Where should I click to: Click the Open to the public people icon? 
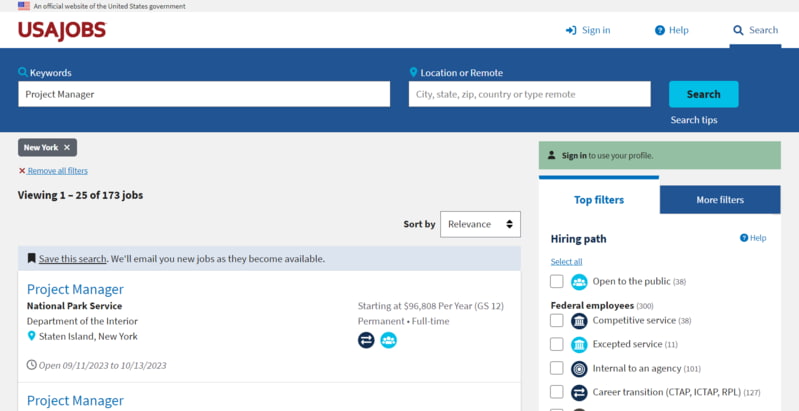(x=579, y=282)
